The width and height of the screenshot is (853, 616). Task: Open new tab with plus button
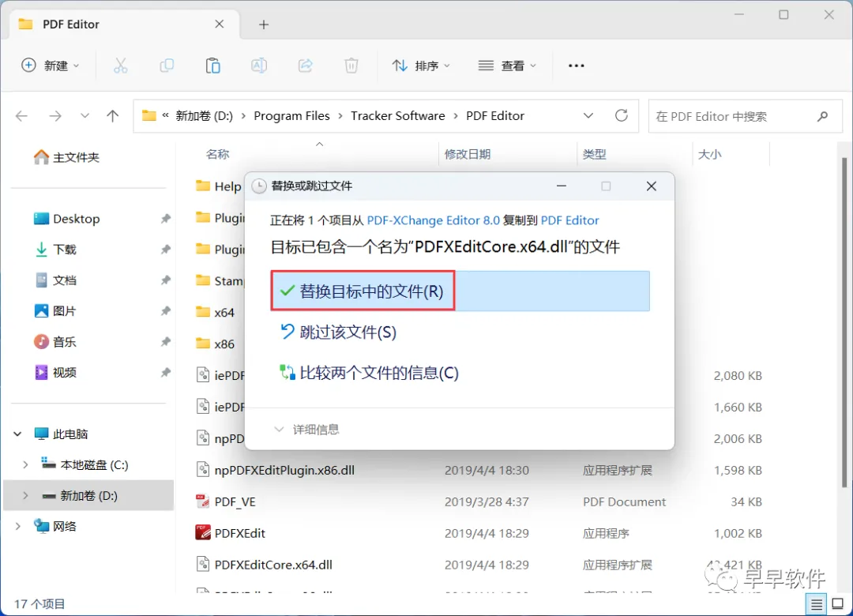pos(264,24)
